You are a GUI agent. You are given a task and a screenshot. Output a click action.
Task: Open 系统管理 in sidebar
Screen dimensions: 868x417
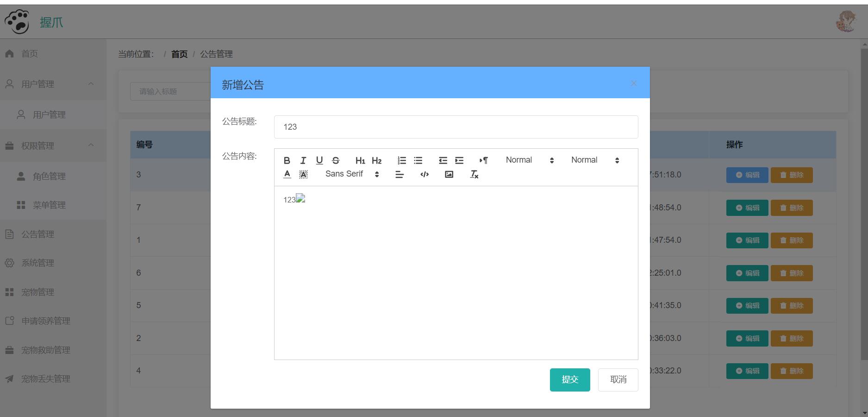pos(53,263)
